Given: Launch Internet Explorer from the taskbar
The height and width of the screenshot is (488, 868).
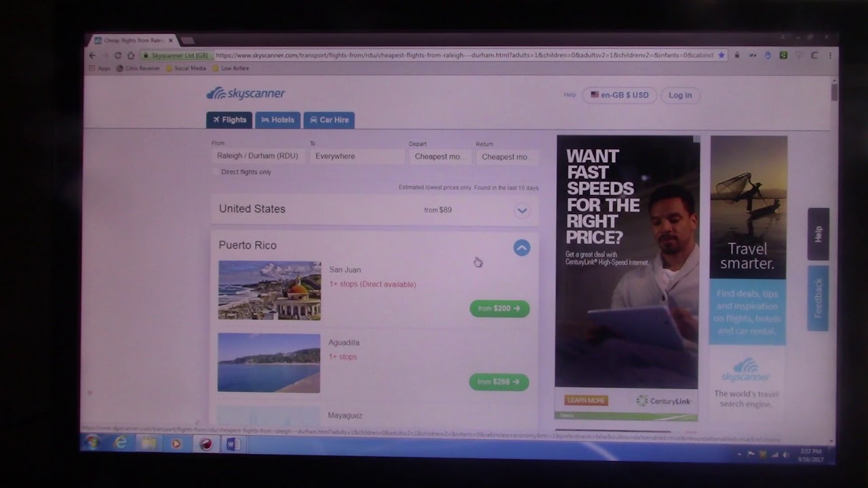Looking at the screenshot, I should (121, 443).
